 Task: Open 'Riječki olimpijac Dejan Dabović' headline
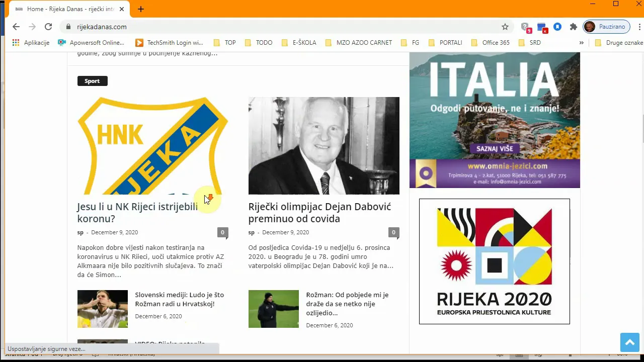tap(320, 213)
